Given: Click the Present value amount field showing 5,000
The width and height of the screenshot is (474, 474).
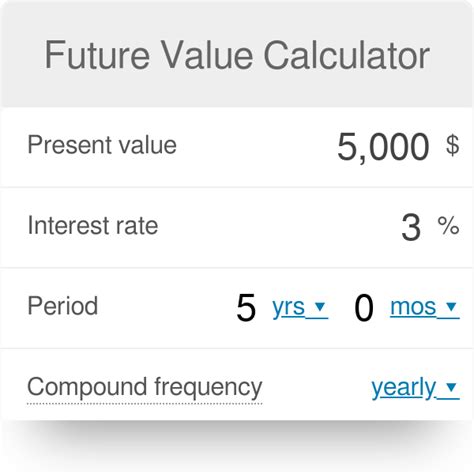Looking at the screenshot, I should (x=383, y=147).
